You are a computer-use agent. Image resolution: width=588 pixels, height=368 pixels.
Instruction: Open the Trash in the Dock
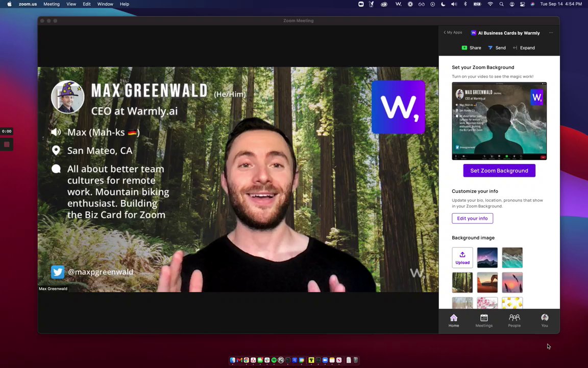point(356,360)
